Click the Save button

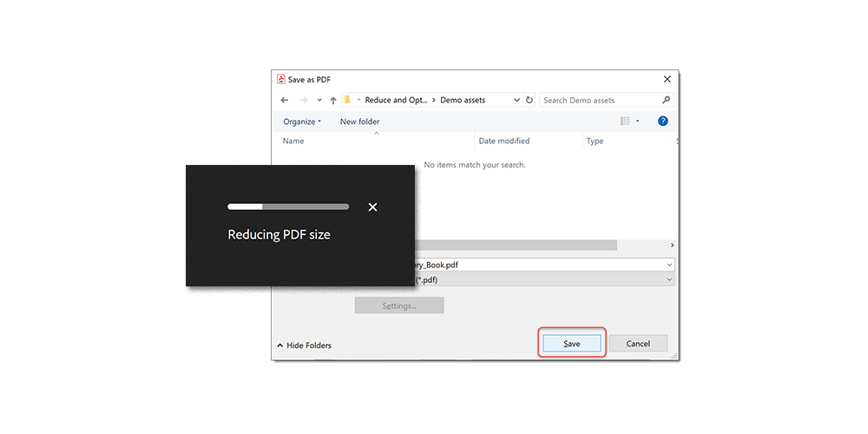coord(572,344)
